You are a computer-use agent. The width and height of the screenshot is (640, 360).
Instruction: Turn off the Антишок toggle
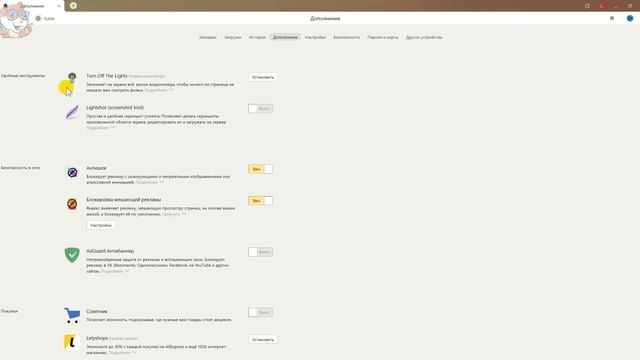[x=260, y=169]
